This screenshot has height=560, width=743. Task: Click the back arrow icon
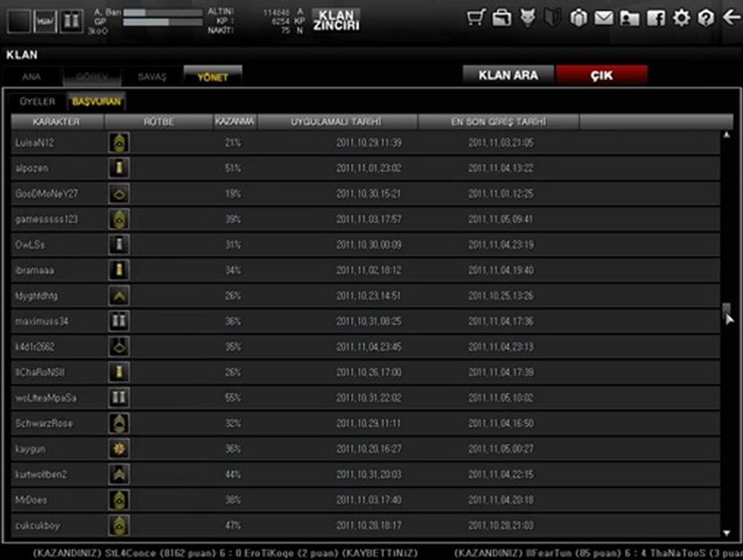coord(731,18)
